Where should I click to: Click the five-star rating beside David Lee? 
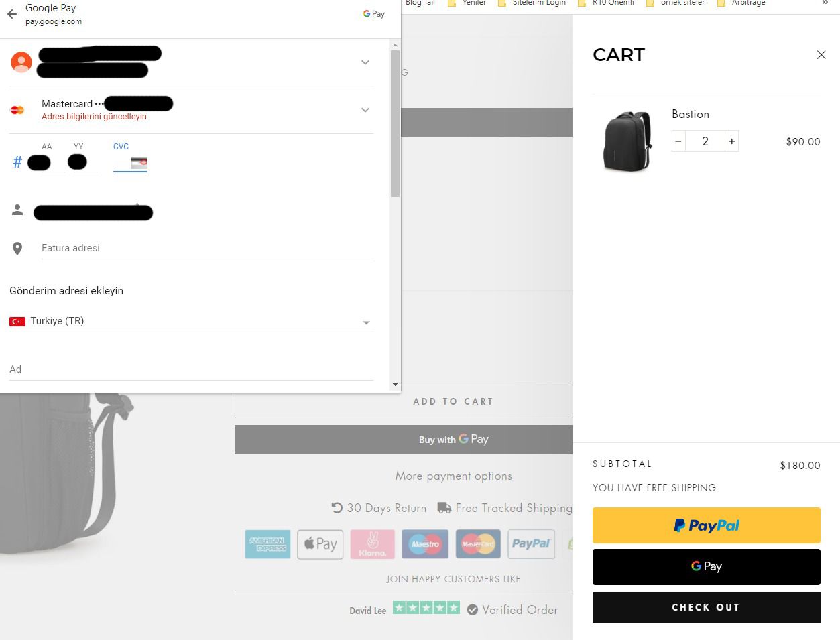pyautogui.click(x=426, y=609)
